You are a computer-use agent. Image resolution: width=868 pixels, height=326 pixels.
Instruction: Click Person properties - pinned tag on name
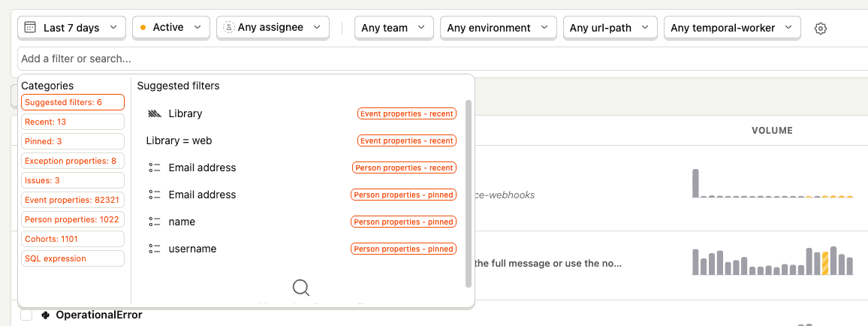click(x=403, y=222)
